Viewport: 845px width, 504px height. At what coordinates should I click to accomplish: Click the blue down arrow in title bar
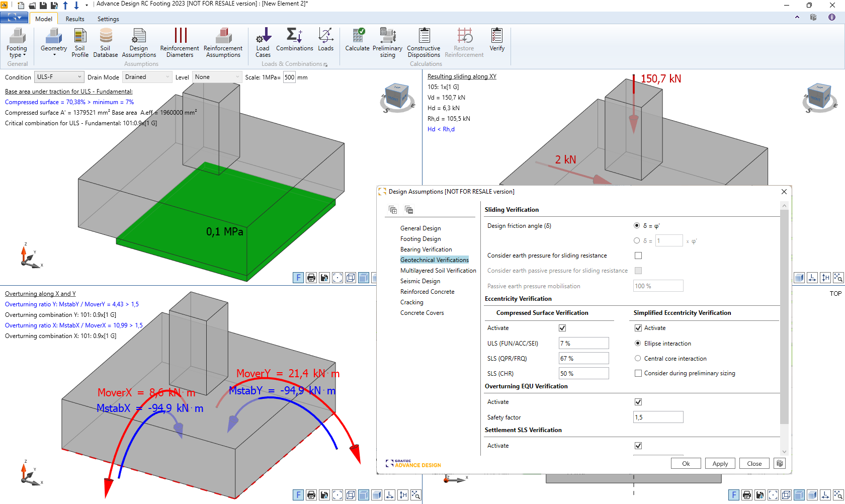coord(76,5)
